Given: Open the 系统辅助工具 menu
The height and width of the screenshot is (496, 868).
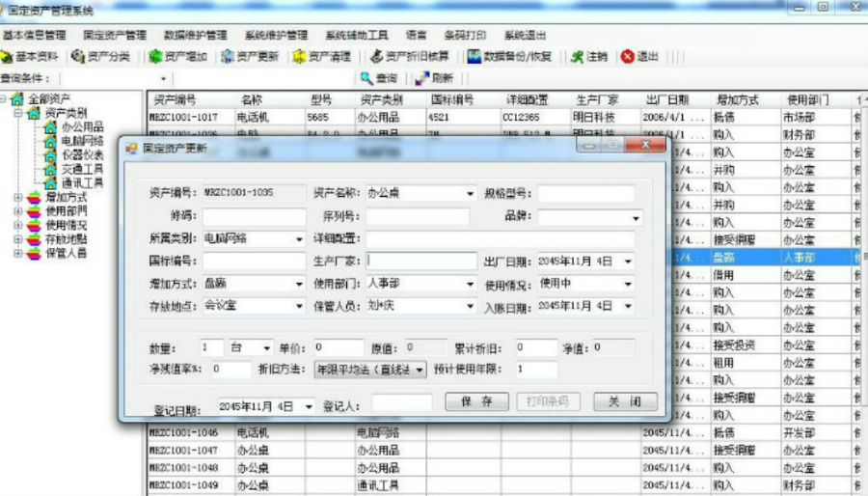Looking at the screenshot, I should 357,35.
